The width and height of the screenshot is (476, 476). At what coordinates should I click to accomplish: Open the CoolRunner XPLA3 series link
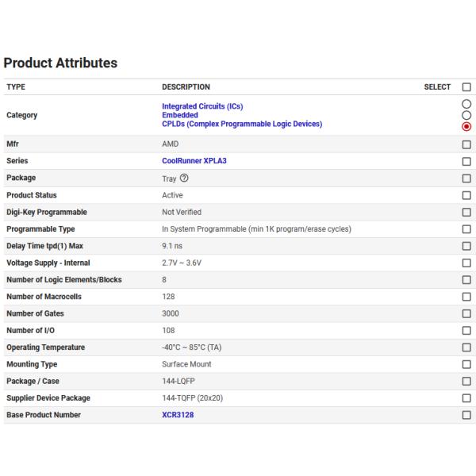(x=194, y=160)
